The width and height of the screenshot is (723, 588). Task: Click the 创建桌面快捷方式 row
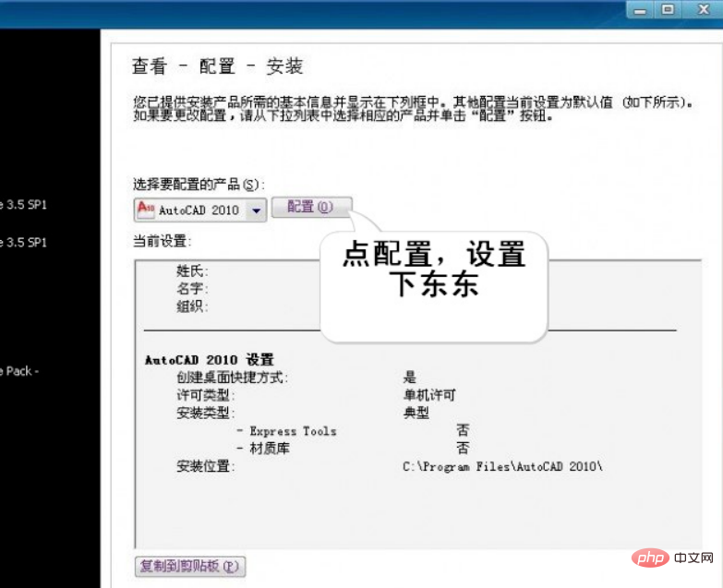296,378
